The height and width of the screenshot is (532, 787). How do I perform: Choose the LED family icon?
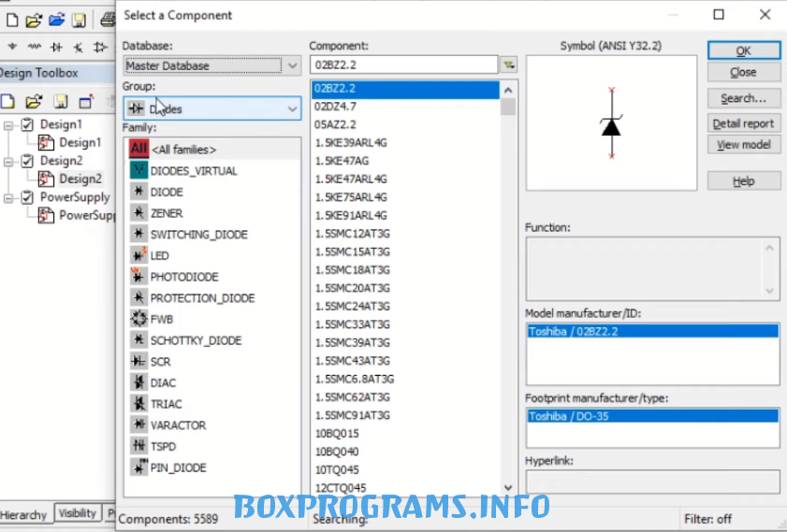(x=138, y=255)
